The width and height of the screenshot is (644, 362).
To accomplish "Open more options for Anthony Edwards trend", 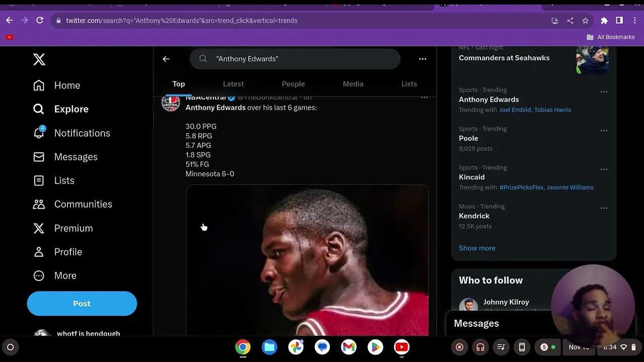I will [604, 92].
